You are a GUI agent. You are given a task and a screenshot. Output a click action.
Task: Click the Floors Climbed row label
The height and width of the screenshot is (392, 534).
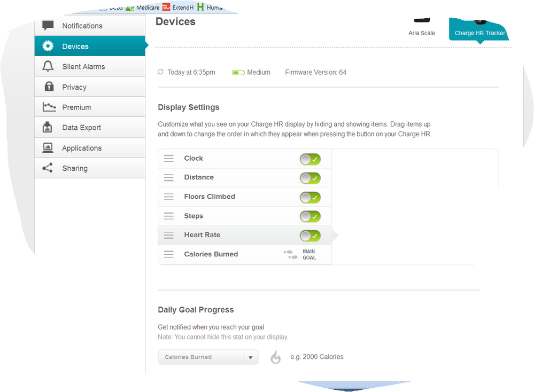[210, 197]
